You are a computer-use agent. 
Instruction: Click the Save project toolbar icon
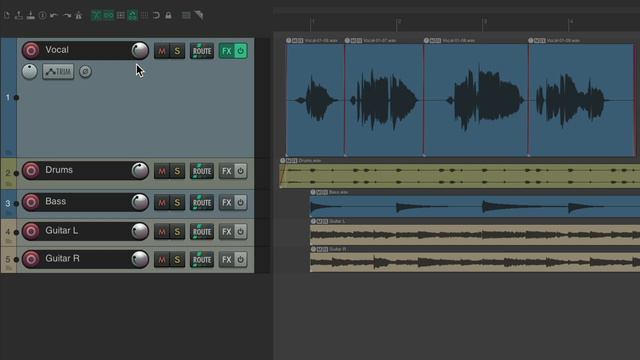[x=31, y=16]
